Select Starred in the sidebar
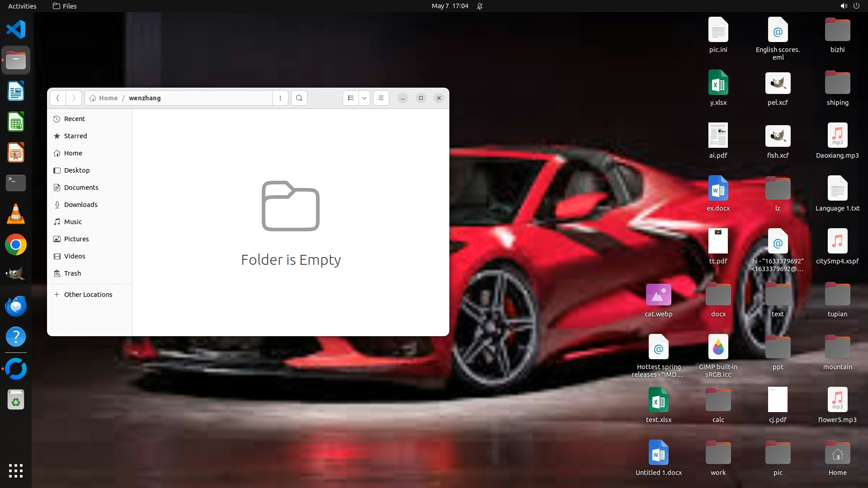The height and width of the screenshot is (488, 868). [x=75, y=136]
